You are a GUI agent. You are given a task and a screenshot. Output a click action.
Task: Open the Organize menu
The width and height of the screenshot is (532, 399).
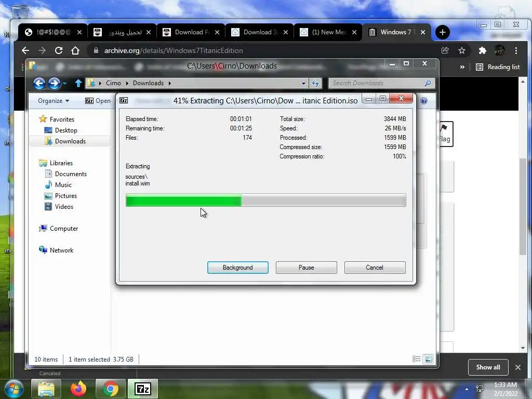pos(54,101)
